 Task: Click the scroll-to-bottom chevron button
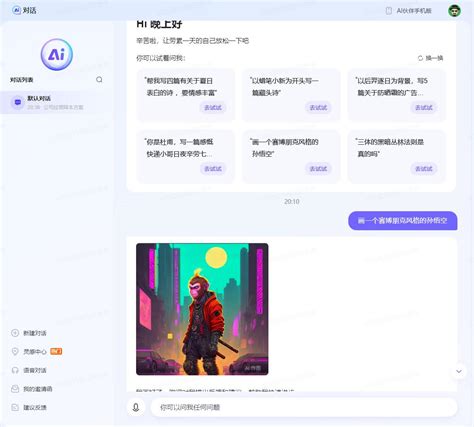pyautogui.click(x=459, y=371)
